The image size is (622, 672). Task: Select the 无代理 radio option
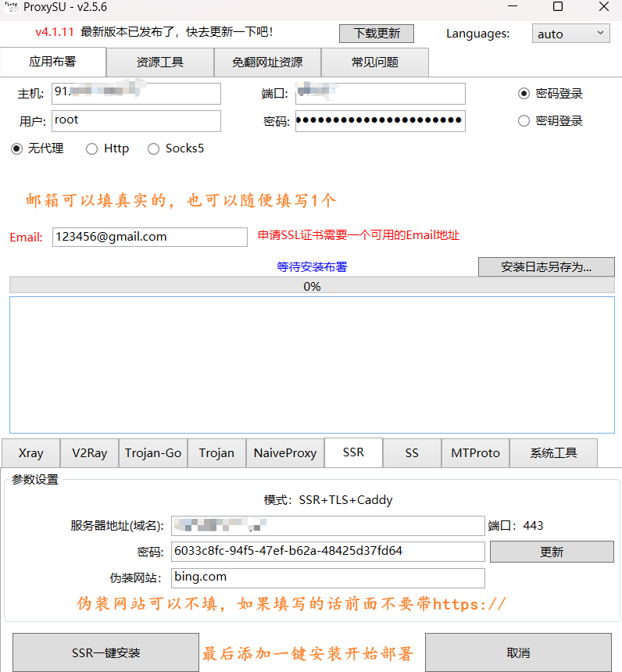click(17, 148)
